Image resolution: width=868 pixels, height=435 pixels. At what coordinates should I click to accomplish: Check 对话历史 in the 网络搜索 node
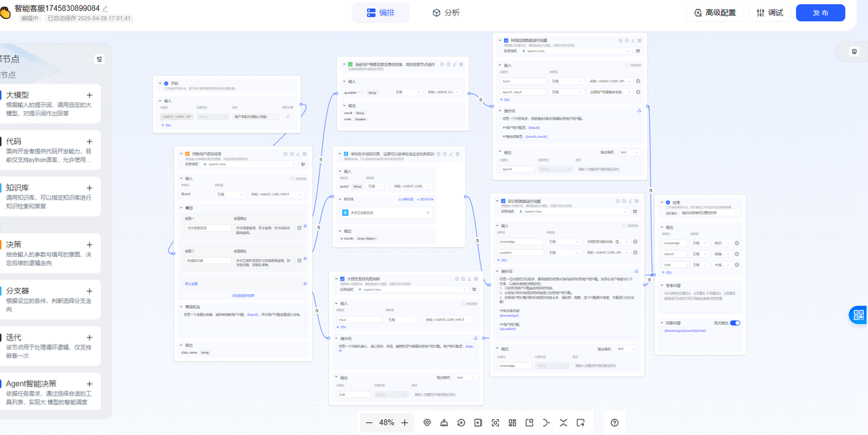(627, 65)
